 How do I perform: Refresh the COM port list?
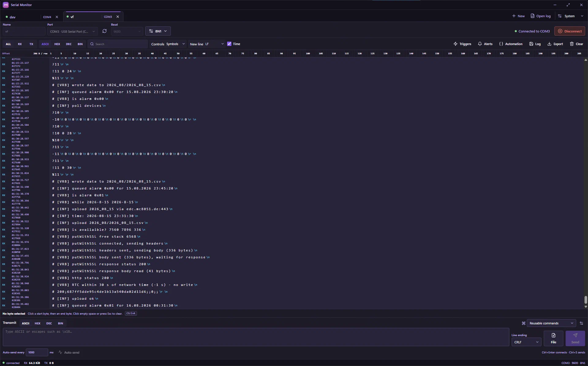pos(104,31)
